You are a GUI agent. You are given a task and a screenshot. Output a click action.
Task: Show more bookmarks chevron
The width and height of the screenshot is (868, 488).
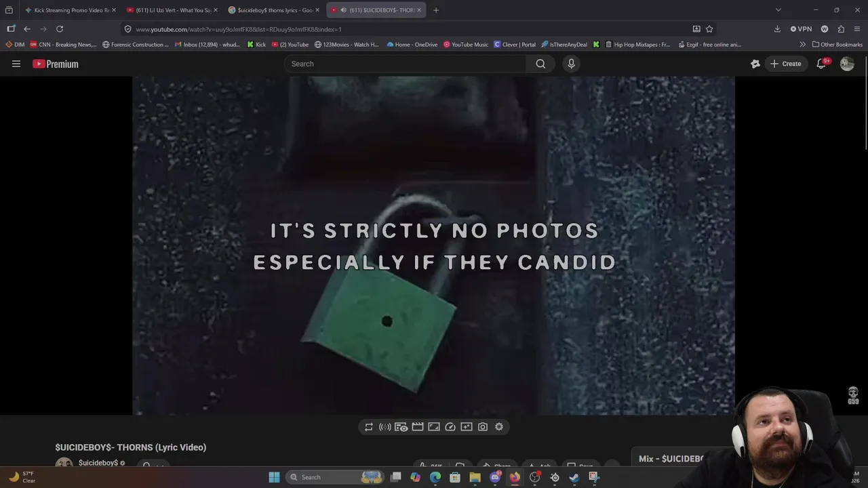803,45
